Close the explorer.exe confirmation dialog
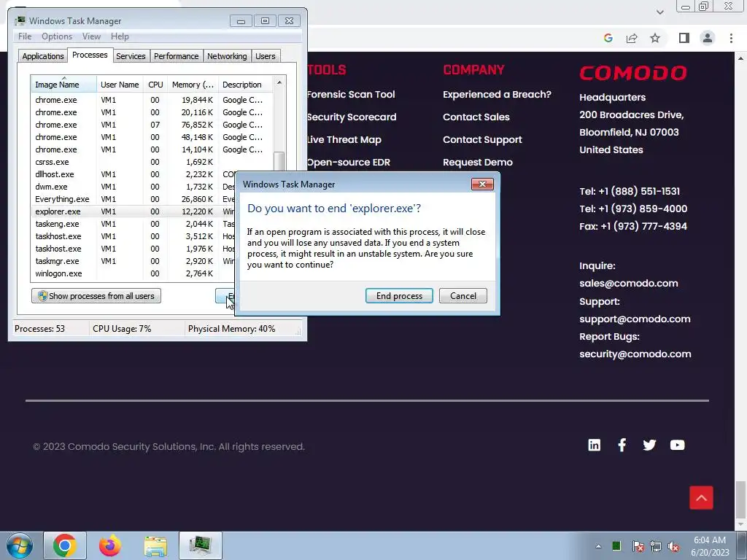 click(x=482, y=184)
